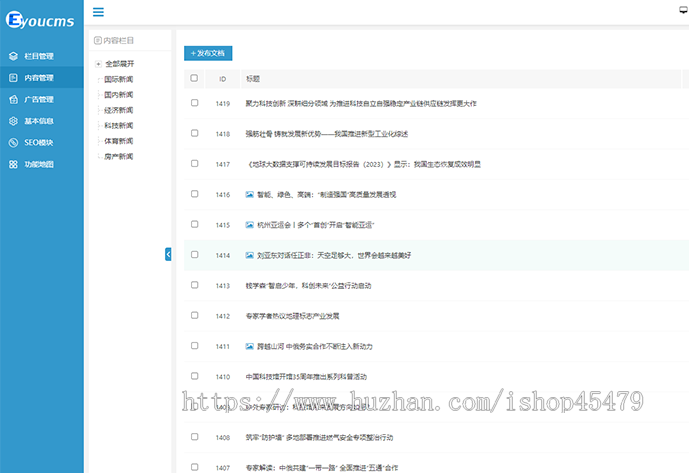Open article 1417 title with (2023)
Image resolution: width=689 pixels, height=473 pixels.
coord(364,164)
